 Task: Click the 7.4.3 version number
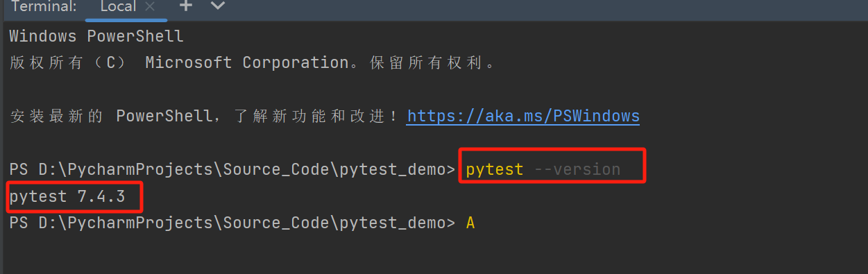pyautogui.click(x=101, y=197)
